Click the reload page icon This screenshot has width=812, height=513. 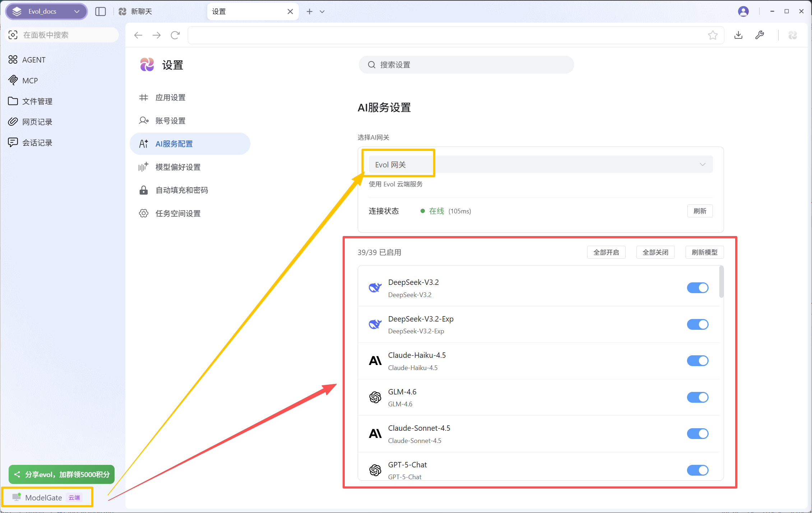click(175, 35)
